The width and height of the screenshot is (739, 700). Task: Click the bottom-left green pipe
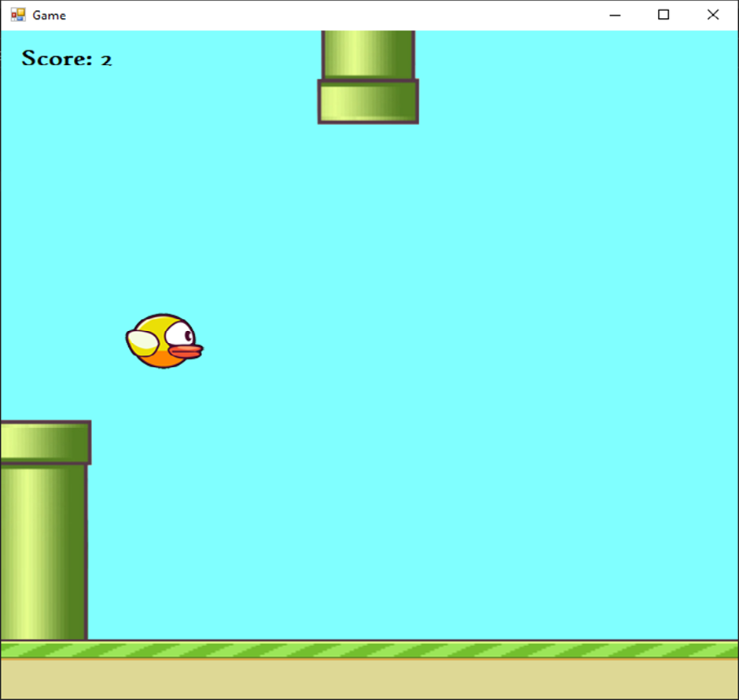[x=46, y=530]
